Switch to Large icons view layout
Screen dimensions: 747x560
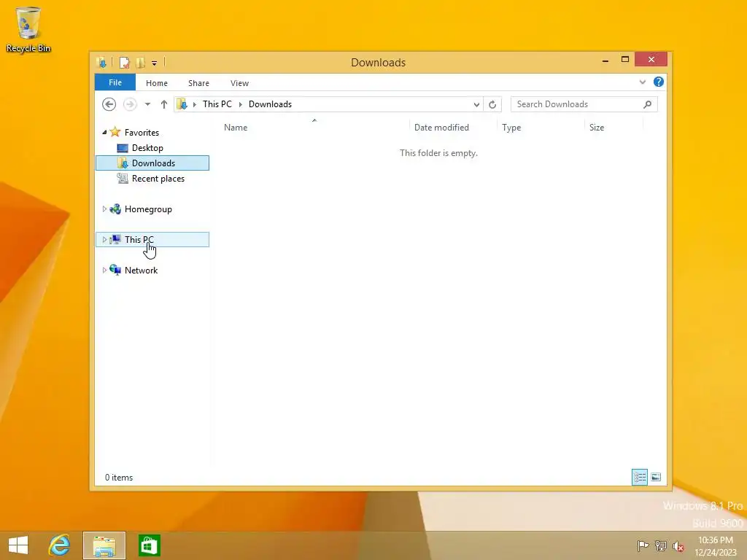point(656,477)
